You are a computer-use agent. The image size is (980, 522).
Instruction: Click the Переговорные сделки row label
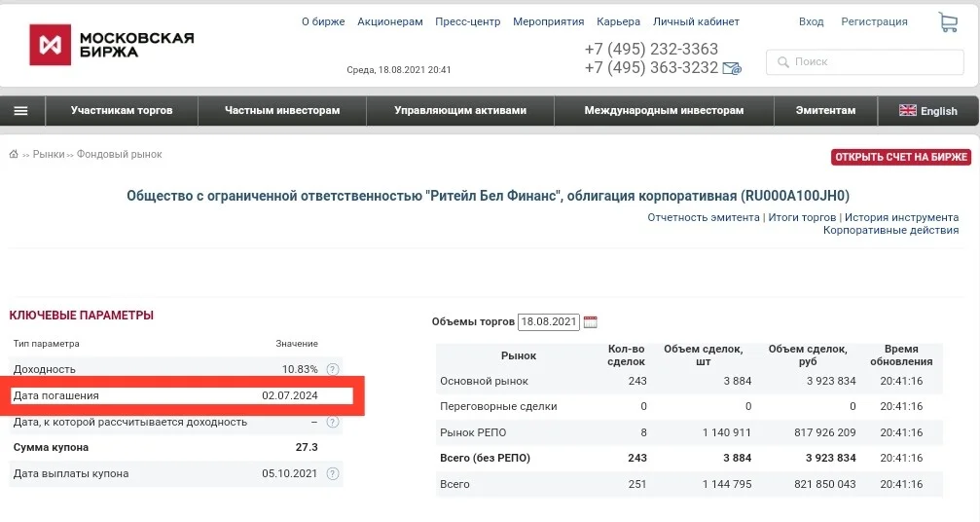tap(498, 406)
